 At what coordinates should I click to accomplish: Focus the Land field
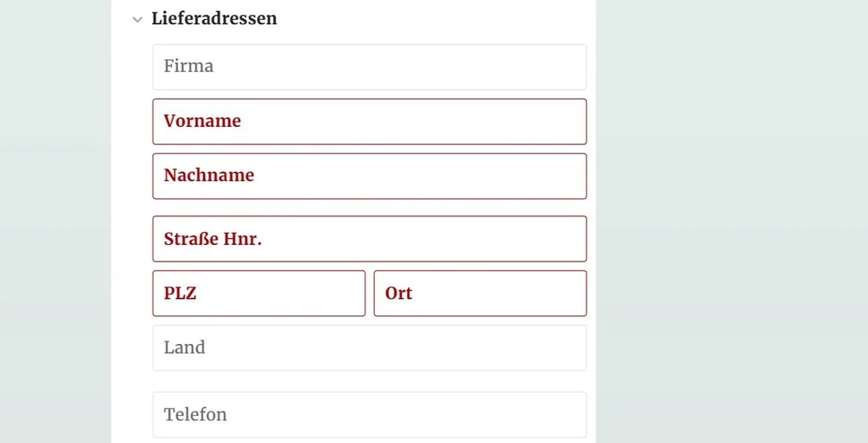point(369,347)
